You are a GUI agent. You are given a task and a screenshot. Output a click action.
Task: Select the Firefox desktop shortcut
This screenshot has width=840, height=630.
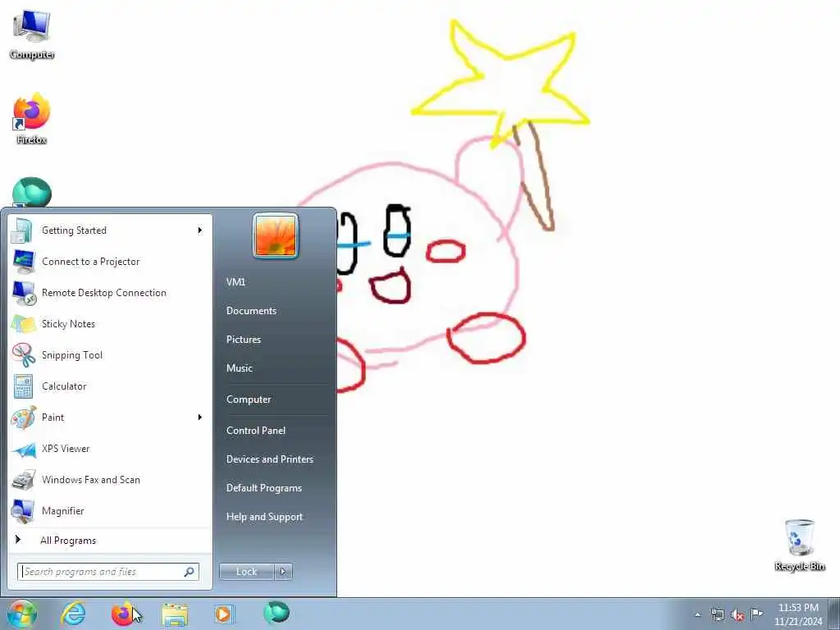(32, 119)
